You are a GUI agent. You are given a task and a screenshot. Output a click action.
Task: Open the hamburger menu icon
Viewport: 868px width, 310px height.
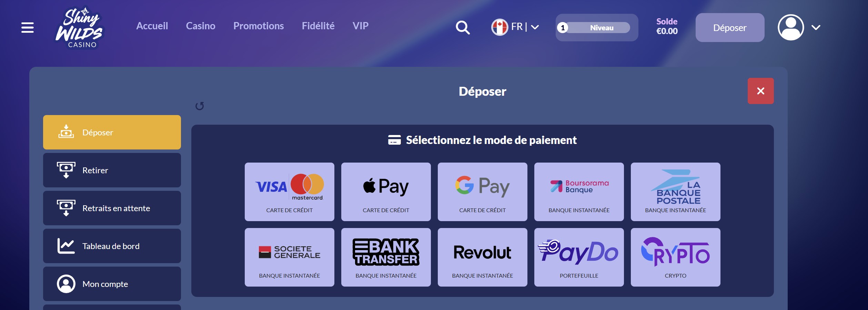coord(28,28)
